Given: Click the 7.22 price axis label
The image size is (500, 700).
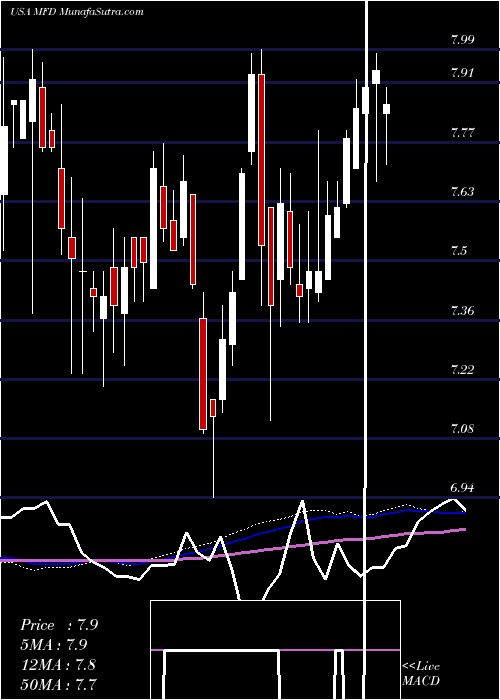Looking at the screenshot, I should 462,370.
